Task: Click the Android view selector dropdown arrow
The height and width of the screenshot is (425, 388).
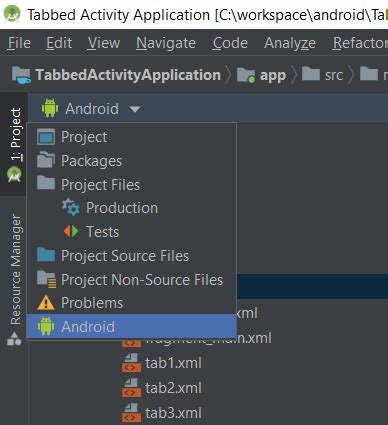Action: coord(135,109)
